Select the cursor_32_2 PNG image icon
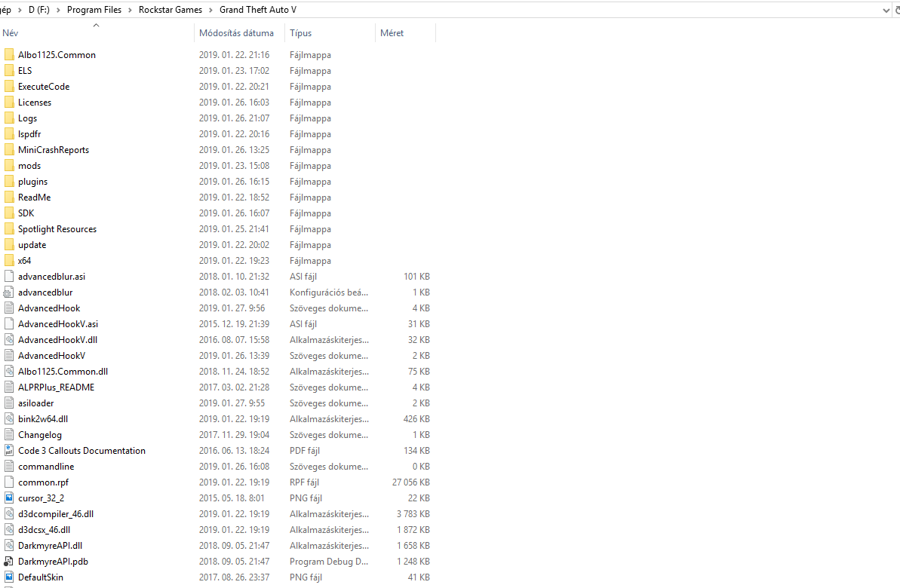This screenshot has width=900, height=588. (x=8, y=498)
